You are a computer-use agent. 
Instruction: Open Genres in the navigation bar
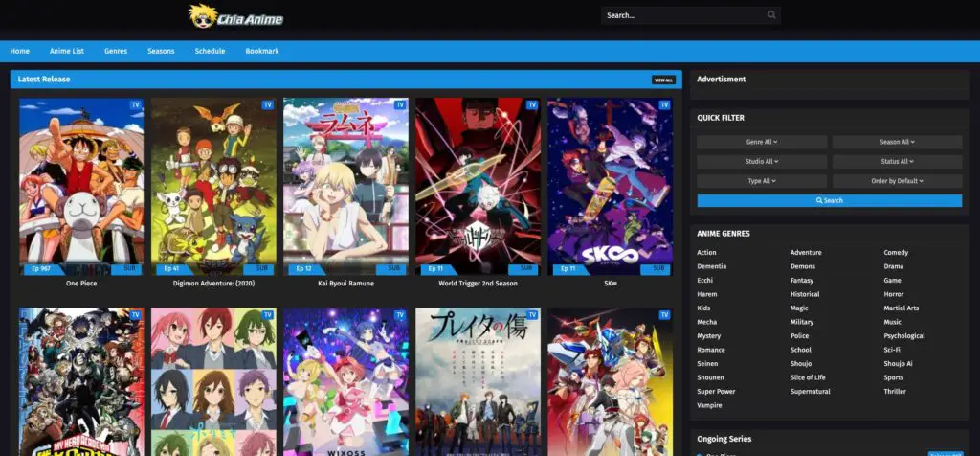[x=116, y=52]
